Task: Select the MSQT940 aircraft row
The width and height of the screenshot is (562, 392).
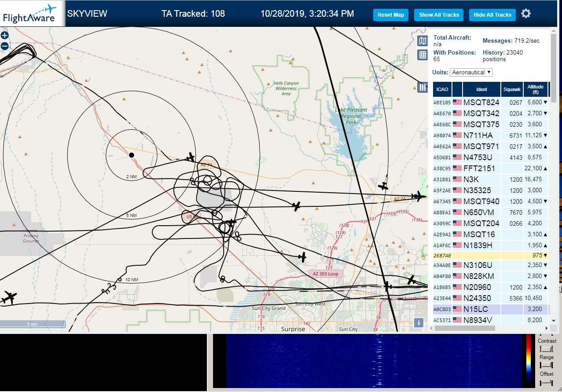Action: (491, 201)
